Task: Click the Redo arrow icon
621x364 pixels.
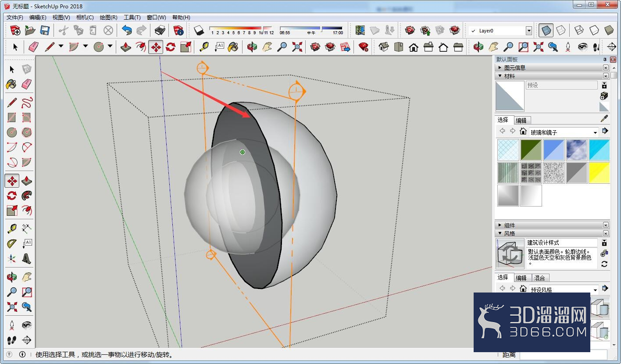Action: click(x=142, y=30)
